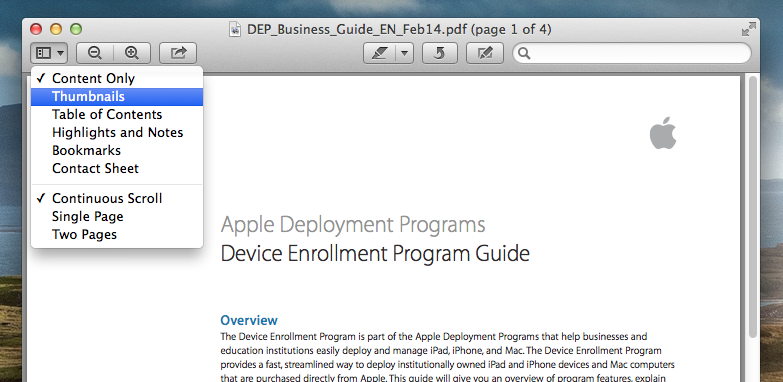Open the sidebar view menu button
The image size is (783, 382).
[x=49, y=53]
